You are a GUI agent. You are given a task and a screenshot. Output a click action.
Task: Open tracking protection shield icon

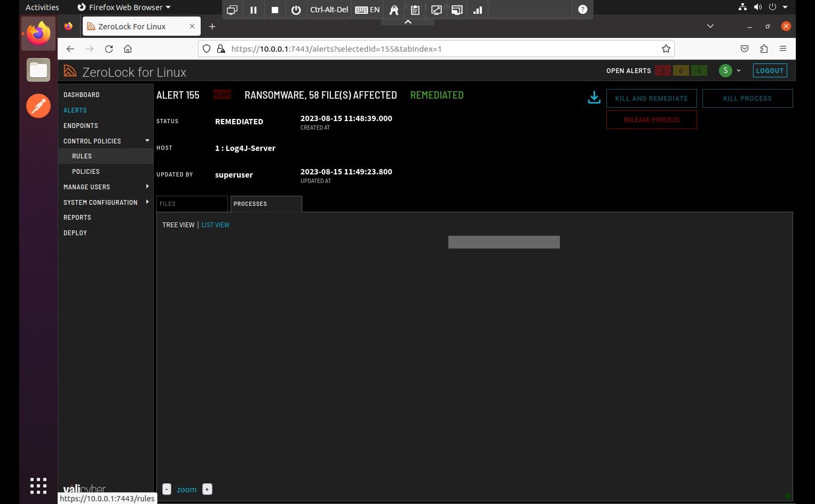point(207,49)
